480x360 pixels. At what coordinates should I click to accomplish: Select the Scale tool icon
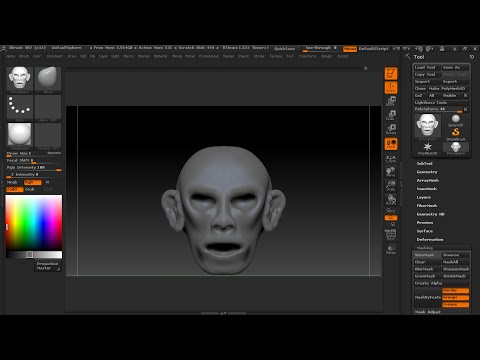coord(391,115)
